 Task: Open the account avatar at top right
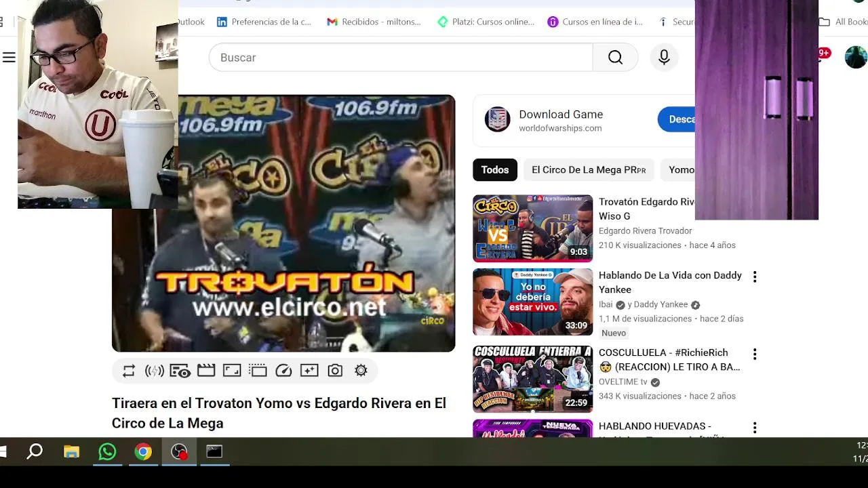(x=856, y=58)
